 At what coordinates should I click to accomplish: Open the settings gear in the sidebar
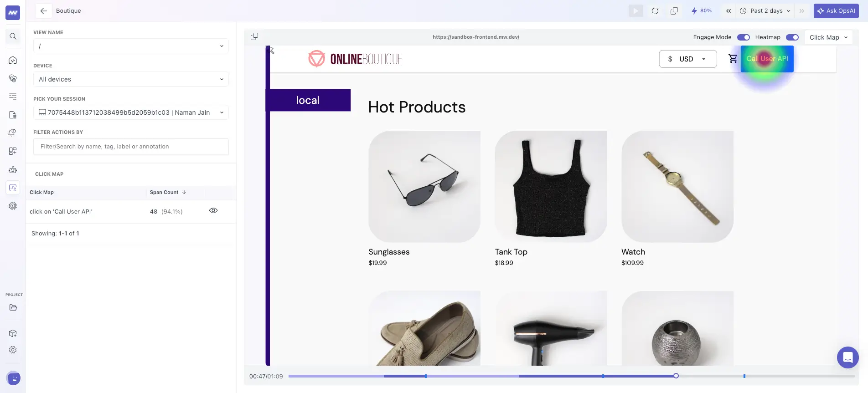pyautogui.click(x=13, y=350)
